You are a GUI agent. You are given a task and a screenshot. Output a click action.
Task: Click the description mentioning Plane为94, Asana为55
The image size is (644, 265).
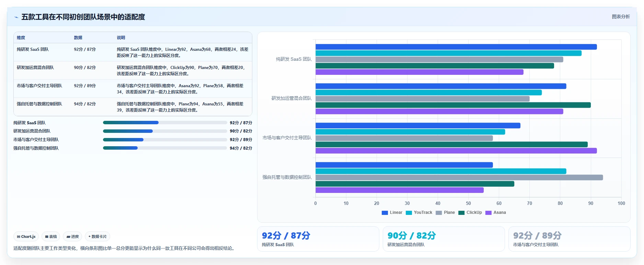180,107
